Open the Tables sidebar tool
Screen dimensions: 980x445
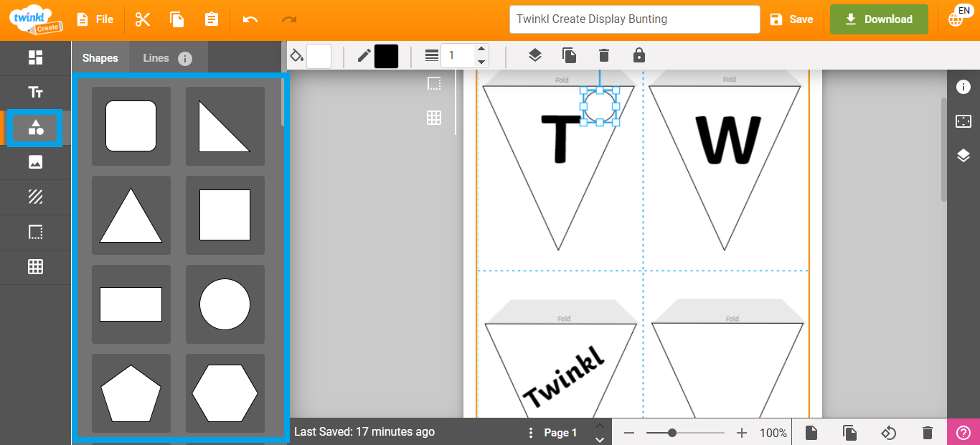pos(35,267)
